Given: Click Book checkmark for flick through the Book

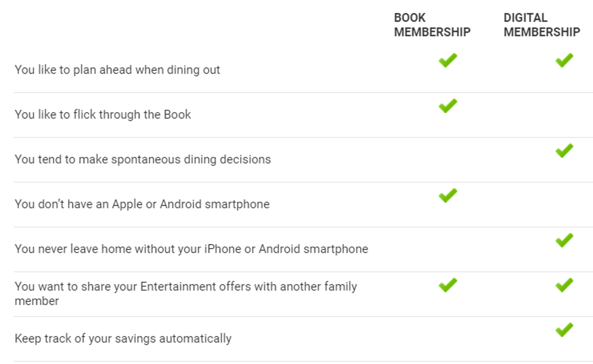Looking at the screenshot, I should [448, 106].
